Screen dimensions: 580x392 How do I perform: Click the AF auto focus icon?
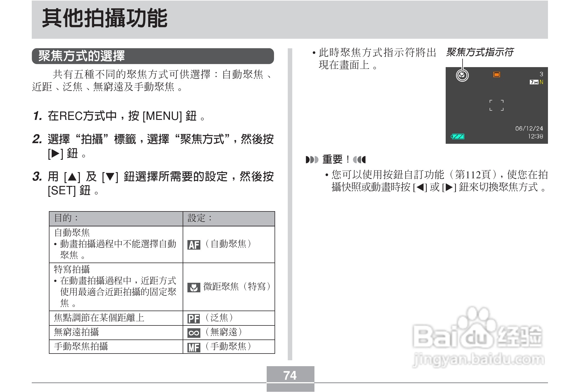(194, 245)
